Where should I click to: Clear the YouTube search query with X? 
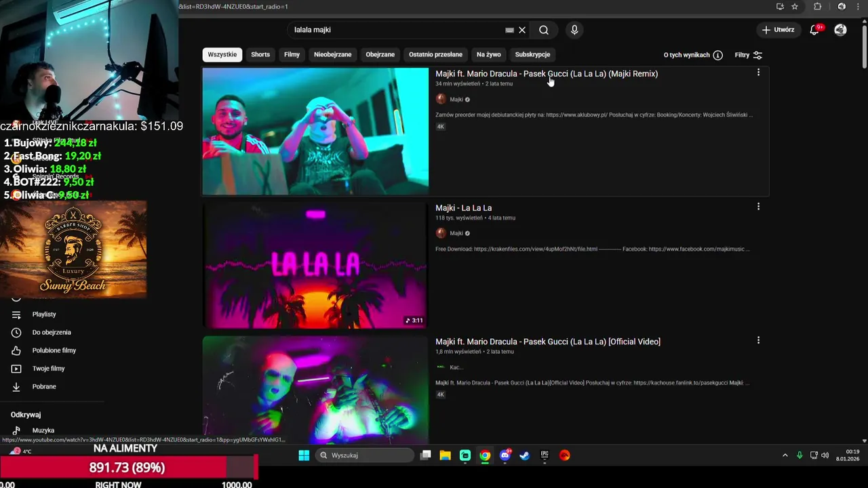click(522, 30)
